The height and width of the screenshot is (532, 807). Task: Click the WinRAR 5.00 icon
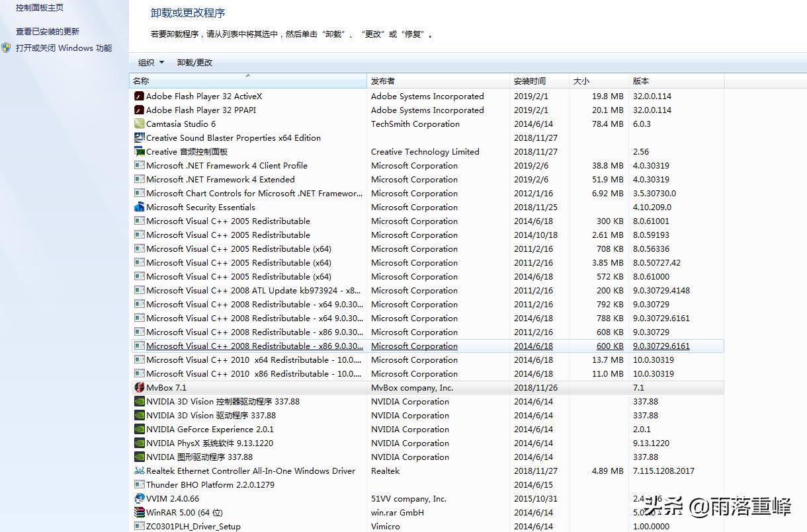[x=138, y=512]
